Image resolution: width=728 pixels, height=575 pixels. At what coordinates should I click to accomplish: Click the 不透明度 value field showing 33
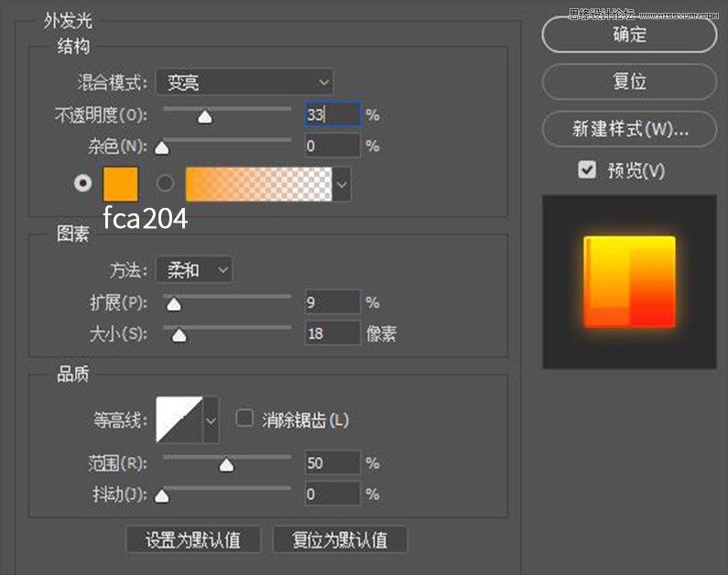point(332,114)
